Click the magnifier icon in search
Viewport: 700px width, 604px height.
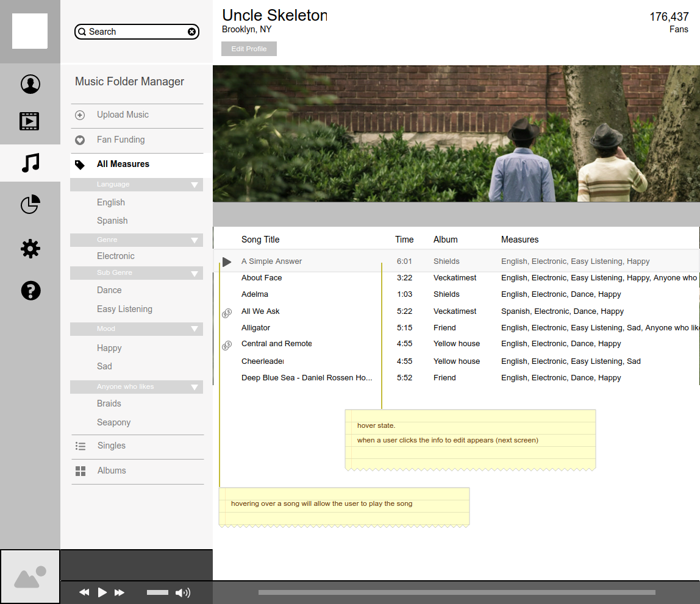[82, 32]
